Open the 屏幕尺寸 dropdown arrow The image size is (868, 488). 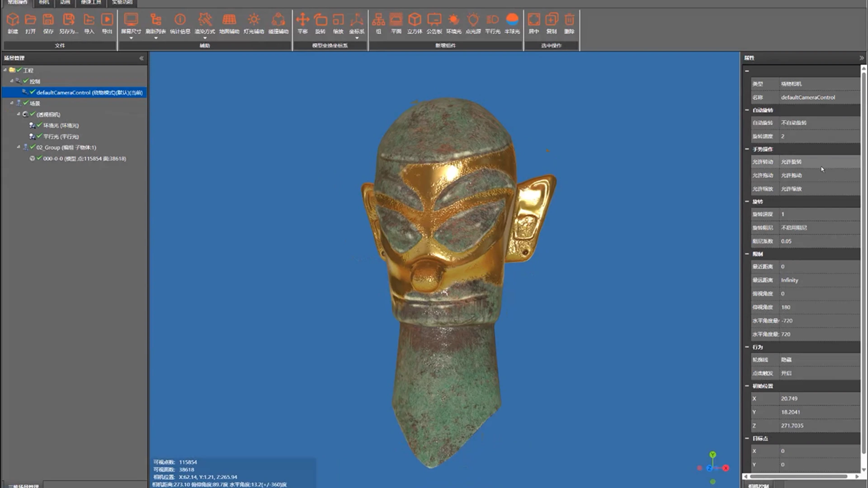click(131, 38)
